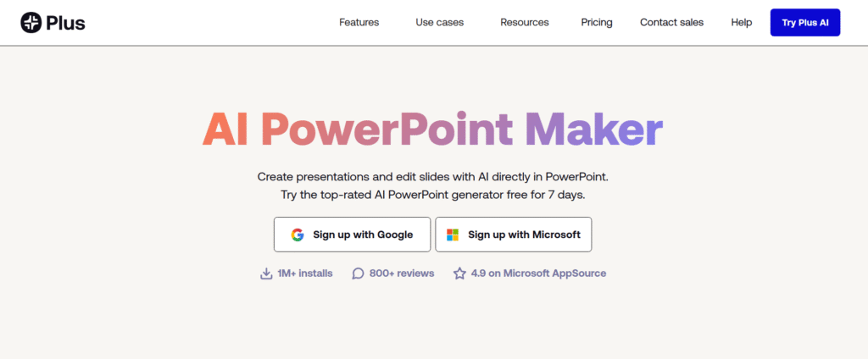Go to the Pricing page

pos(597,23)
